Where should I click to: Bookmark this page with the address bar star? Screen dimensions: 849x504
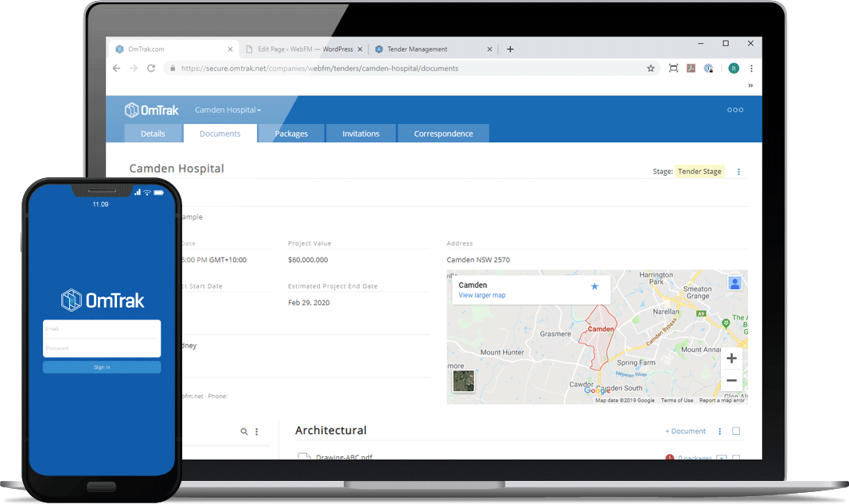651,68
